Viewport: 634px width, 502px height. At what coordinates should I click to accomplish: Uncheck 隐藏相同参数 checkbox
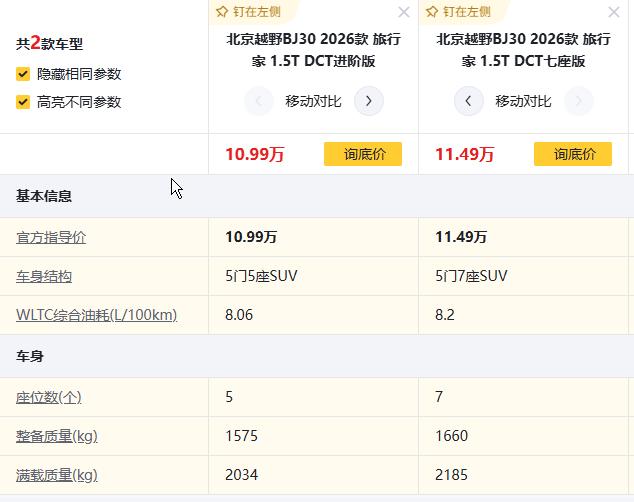(x=23, y=74)
